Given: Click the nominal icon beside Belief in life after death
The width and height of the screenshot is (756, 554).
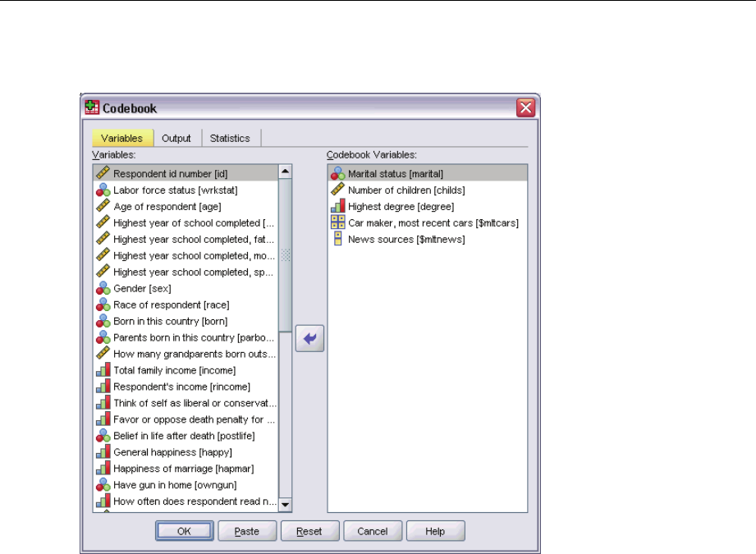Looking at the screenshot, I should [103, 436].
